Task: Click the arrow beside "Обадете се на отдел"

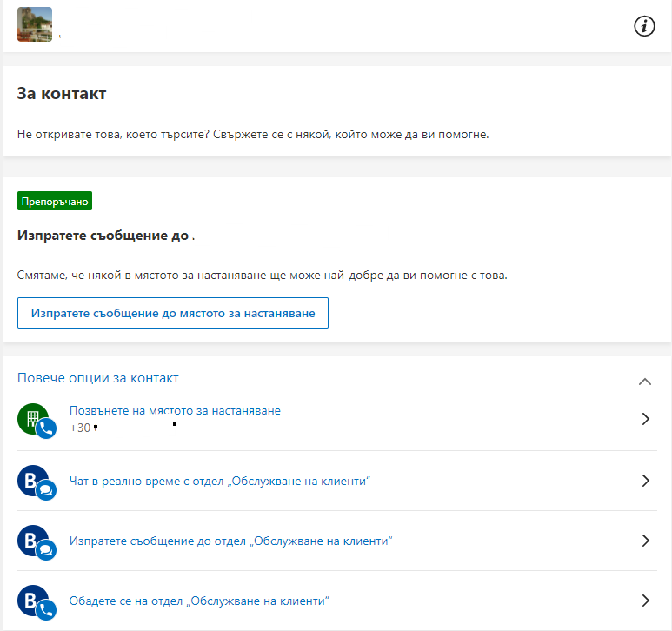Action: point(645,601)
